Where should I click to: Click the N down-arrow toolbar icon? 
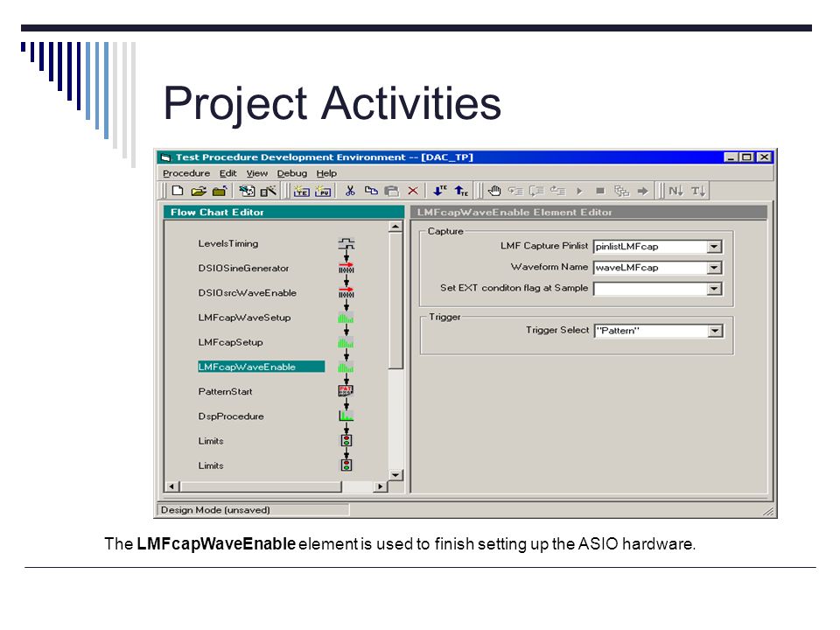click(675, 191)
